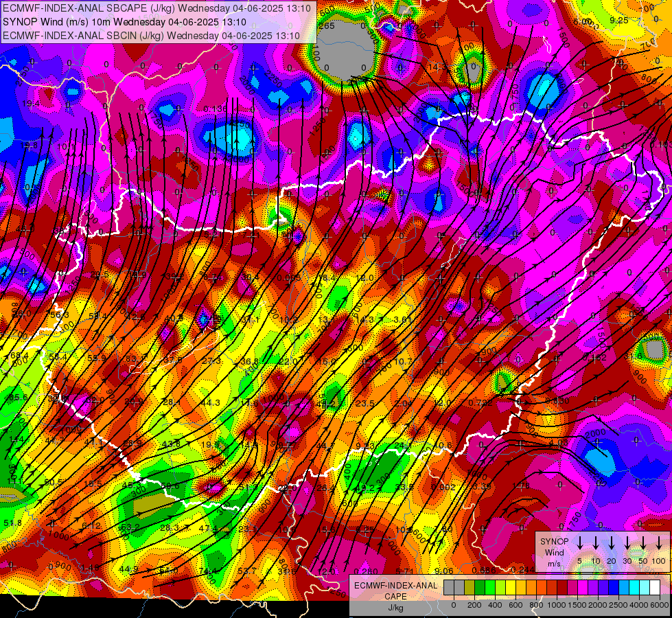Click the '6000' tick label on CAPE scale
This screenshot has height=618, width=672.
click(x=660, y=605)
